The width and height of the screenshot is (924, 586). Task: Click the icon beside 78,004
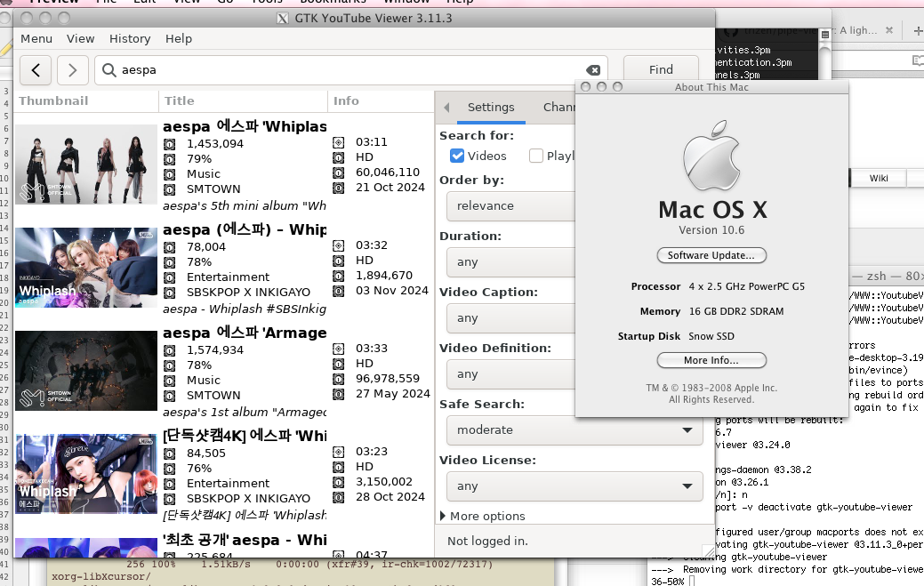170,247
